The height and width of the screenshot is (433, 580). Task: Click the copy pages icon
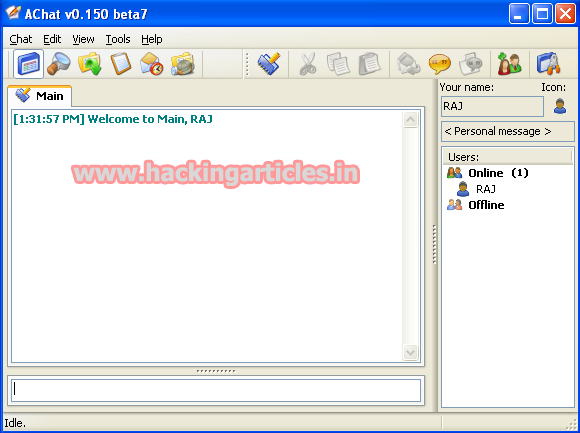coord(338,64)
